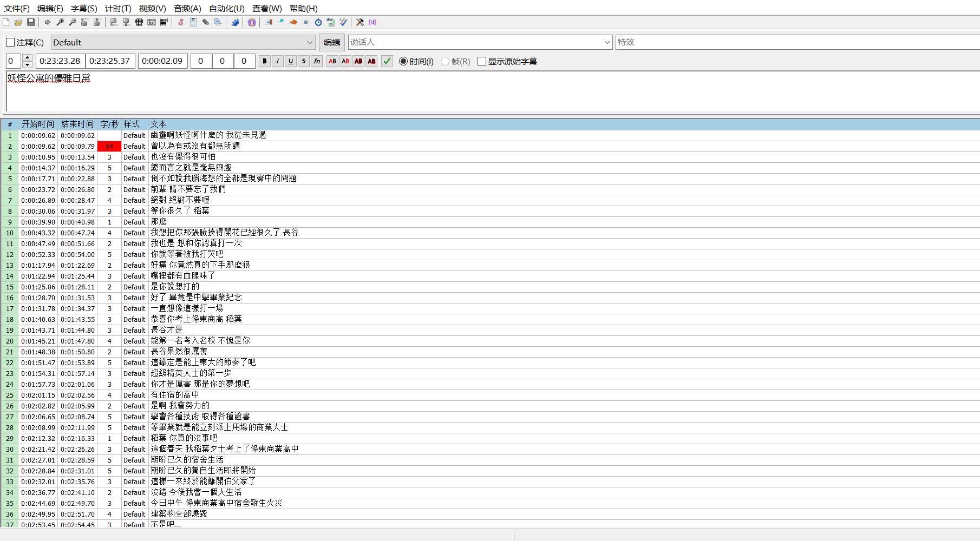Image resolution: width=980 pixels, height=541 pixels.
Task: Open Timing Post-Processor clock icon
Action: click(318, 22)
